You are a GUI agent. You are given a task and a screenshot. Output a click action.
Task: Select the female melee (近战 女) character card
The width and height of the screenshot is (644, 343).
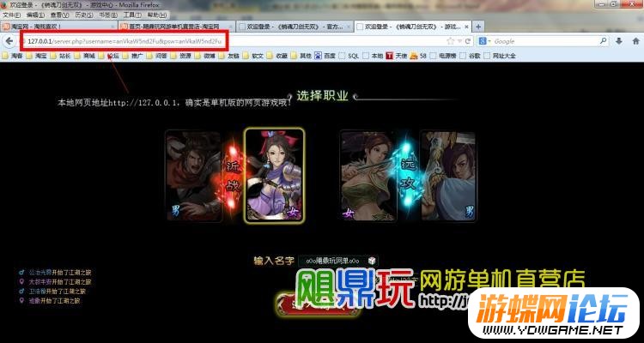(275, 176)
